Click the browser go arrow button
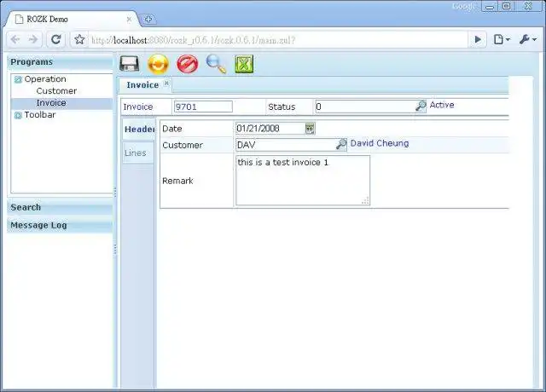This screenshot has height=392, width=546. tap(478, 40)
